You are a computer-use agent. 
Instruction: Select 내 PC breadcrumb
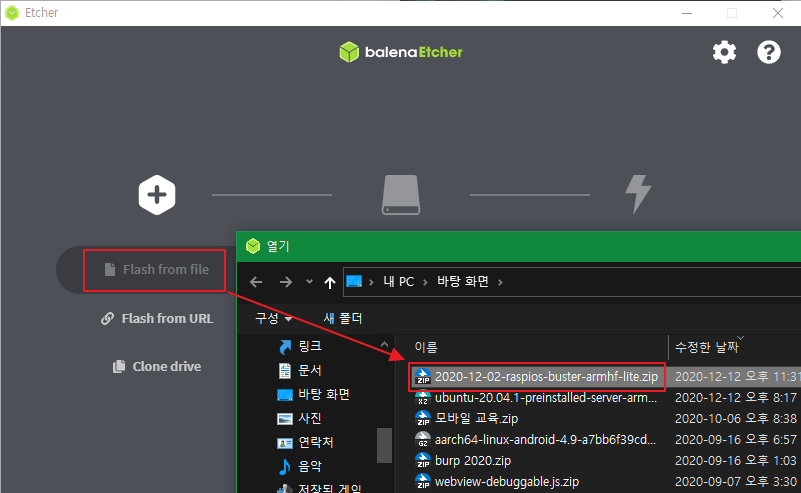[x=398, y=281]
